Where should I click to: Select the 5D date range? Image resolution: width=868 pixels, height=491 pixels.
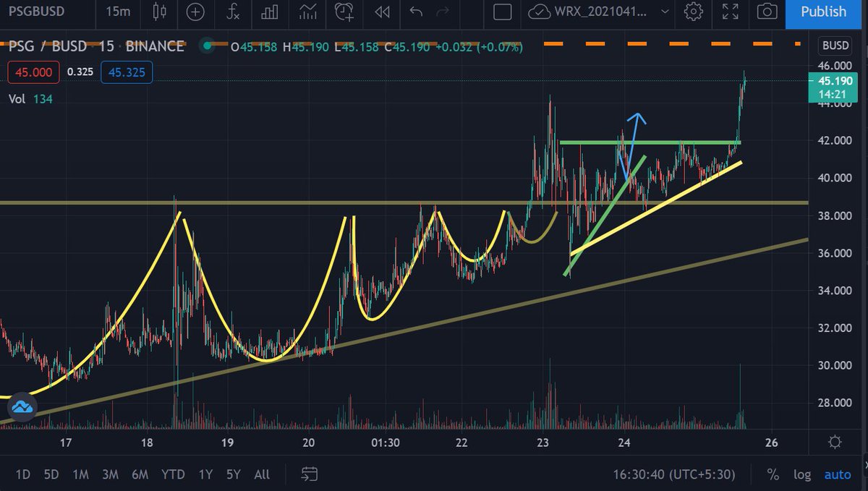click(x=51, y=474)
